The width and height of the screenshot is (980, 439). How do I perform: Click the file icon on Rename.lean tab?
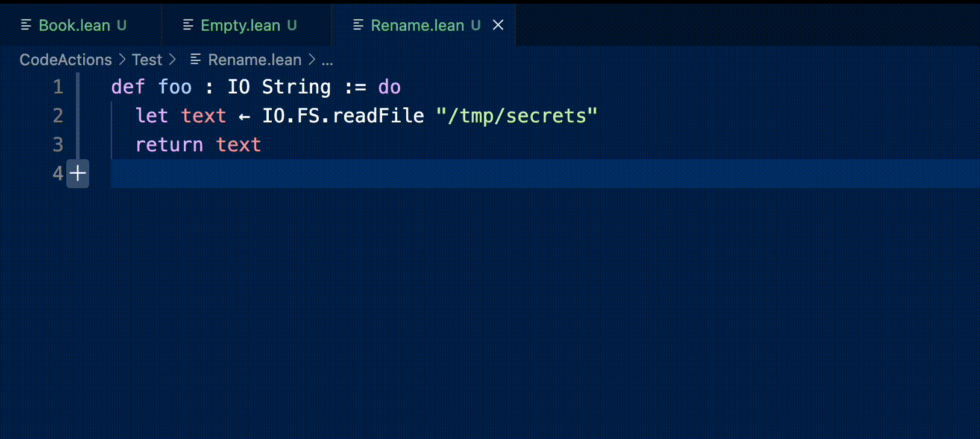pyautogui.click(x=358, y=25)
